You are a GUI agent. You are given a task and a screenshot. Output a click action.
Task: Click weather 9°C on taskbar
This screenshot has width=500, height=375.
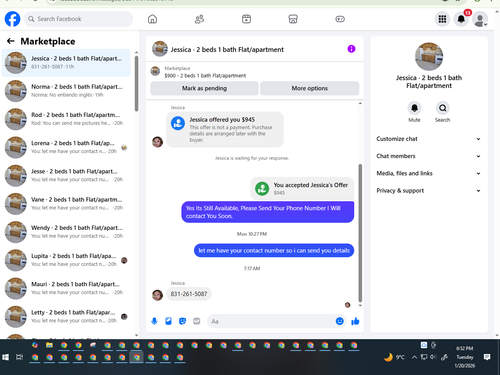395,357
